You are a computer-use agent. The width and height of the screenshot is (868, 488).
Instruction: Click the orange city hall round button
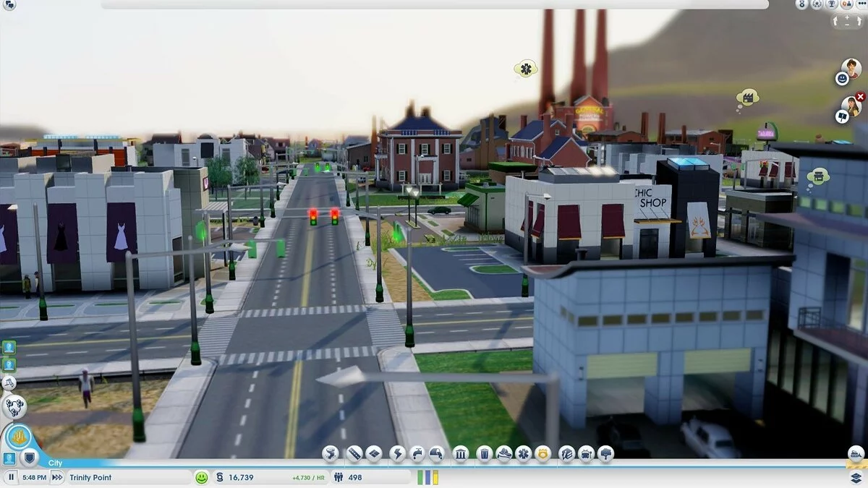pyautogui.click(x=18, y=438)
